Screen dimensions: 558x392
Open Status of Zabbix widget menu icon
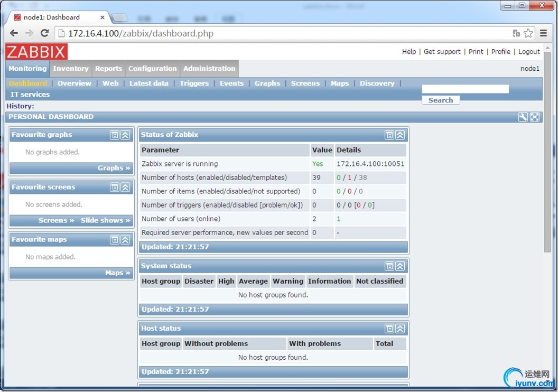[x=389, y=135]
